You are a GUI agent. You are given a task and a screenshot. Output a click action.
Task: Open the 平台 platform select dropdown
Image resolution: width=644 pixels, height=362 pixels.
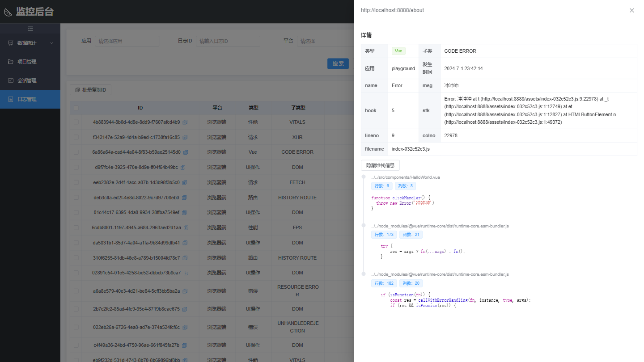tap(325, 41)
